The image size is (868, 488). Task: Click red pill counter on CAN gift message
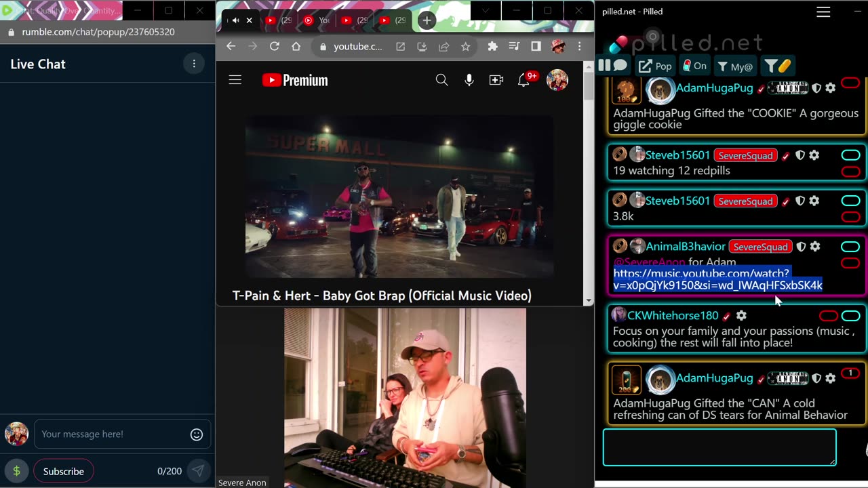pyautogui.click(x=850, y=373)
